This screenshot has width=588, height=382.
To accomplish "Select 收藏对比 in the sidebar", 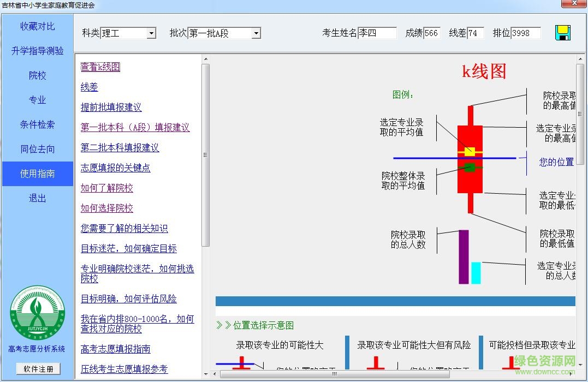I will (37, 26).
